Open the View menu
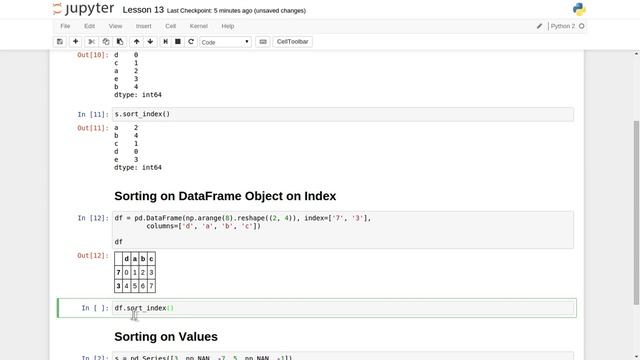Viewport: 640px width, 360px height. [116, 26]
